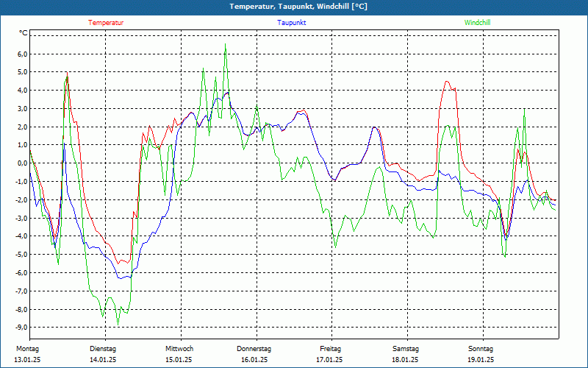Image resolution: width=588 pixels, height=368 pixels.
Task: Select the blue Taupunkt legend label
Action: point(291,23)
